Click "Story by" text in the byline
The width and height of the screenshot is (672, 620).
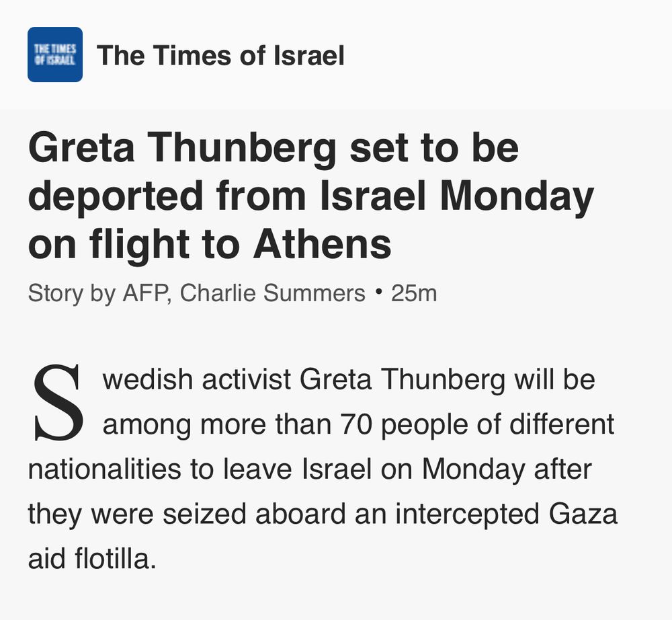72,294
